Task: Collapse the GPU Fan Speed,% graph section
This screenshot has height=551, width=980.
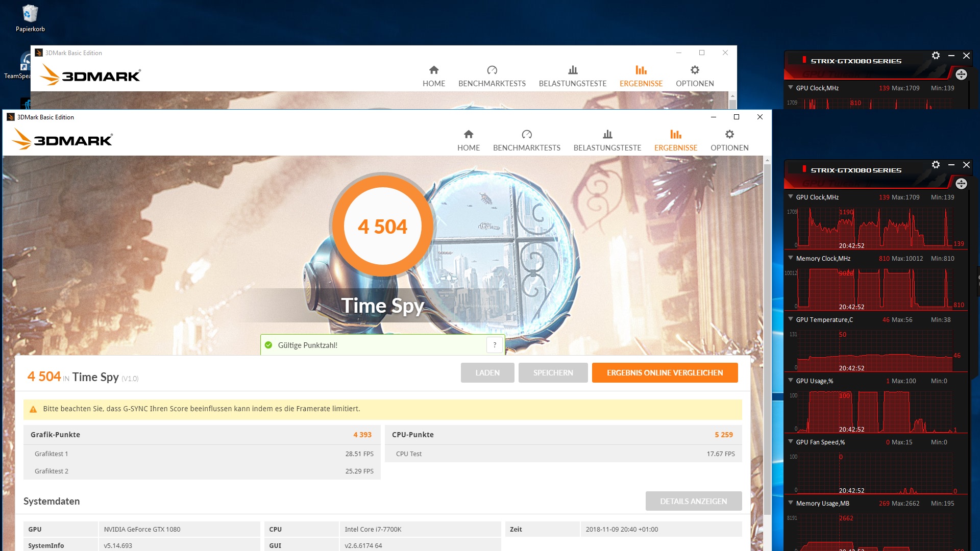Action: point(791,442)
